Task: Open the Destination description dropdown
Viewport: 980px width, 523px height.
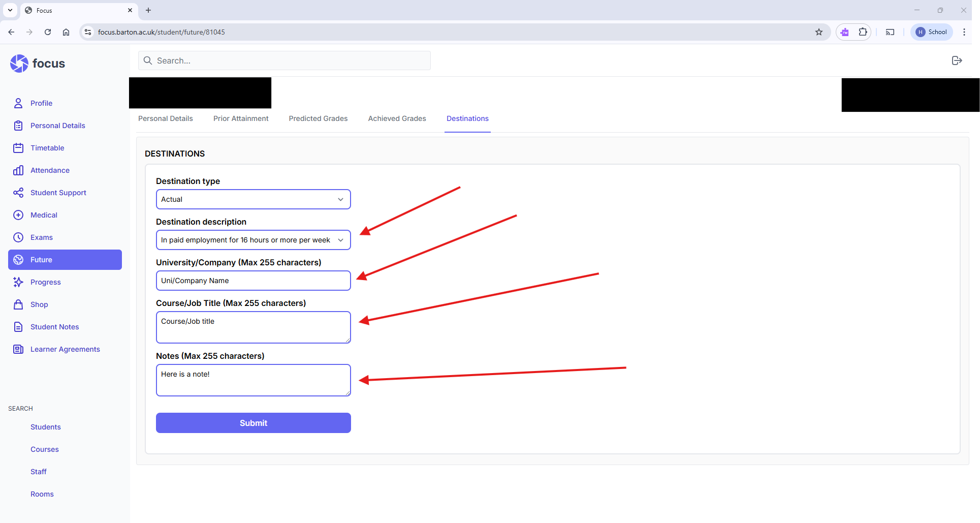Action: click(x=253, y=240)
